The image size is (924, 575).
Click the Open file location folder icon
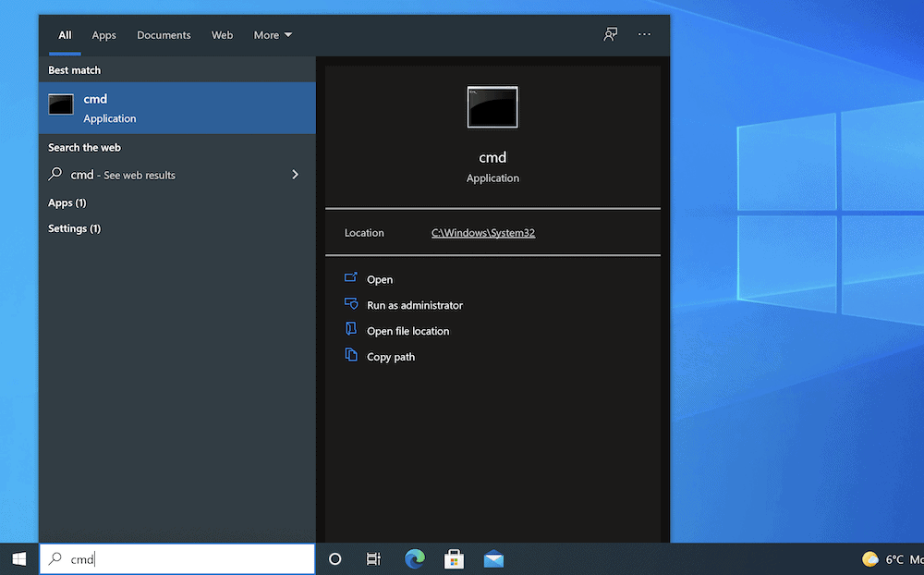click(x=350, y=328)
